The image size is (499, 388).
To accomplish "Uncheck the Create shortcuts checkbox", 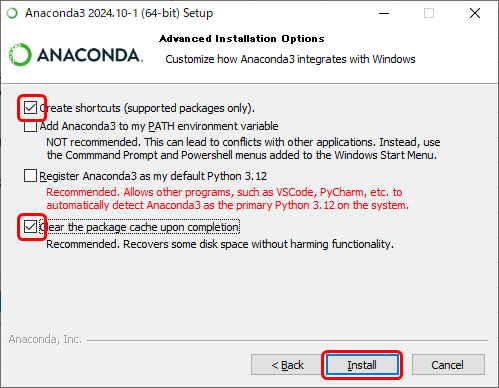I will pos(30,108).
